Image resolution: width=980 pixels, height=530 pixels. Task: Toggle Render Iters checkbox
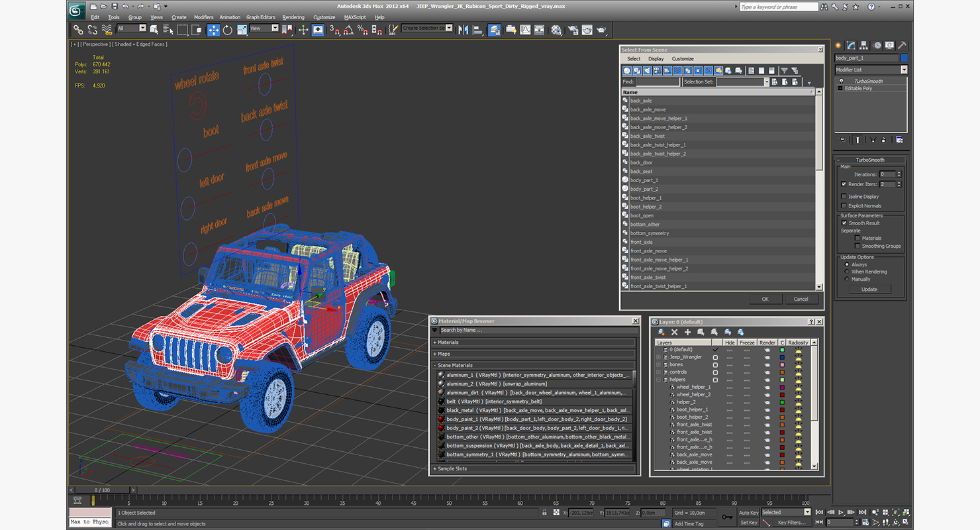844,184
